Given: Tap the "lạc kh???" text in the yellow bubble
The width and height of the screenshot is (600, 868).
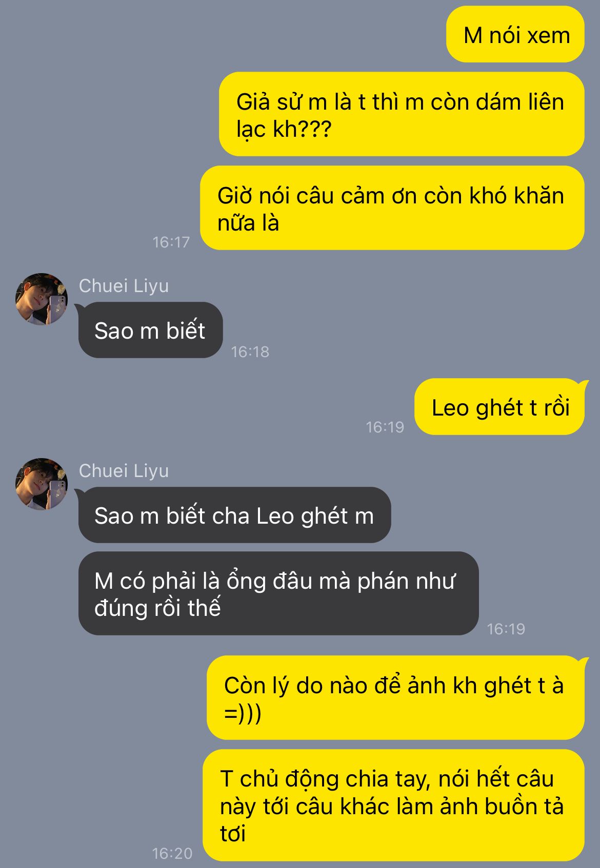Looking at the screenshot, I should (x=284, y=129).
